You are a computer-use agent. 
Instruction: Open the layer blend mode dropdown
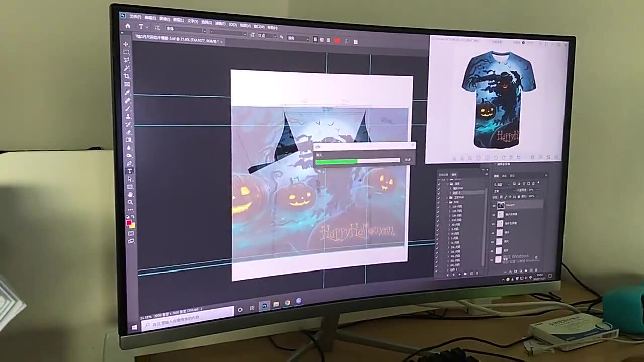(504, 191)
